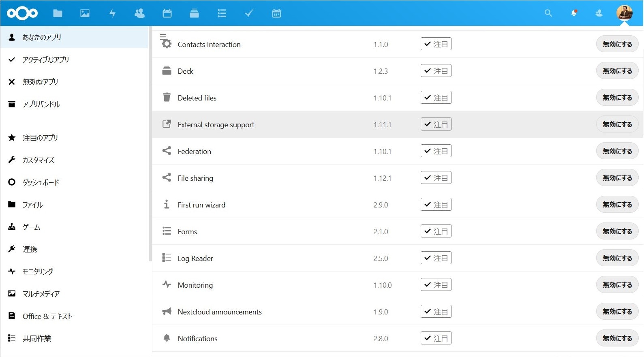The width and height of the screenshot is (644, 357).
Task: Open the user avatar menu
Action: [x=625, y=13]
